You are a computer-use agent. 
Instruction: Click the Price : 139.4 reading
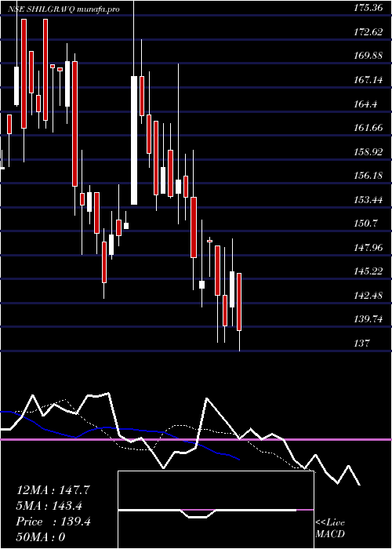pos(53,522)
